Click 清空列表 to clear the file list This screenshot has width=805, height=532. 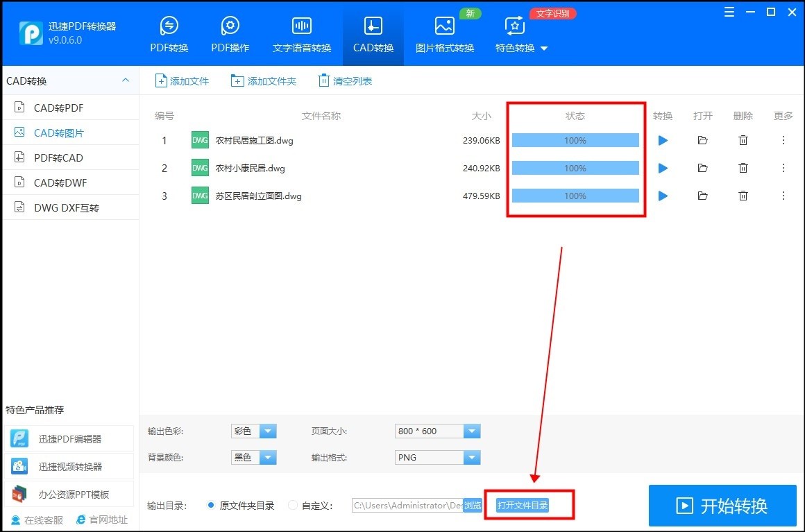(x=344, y=80)
